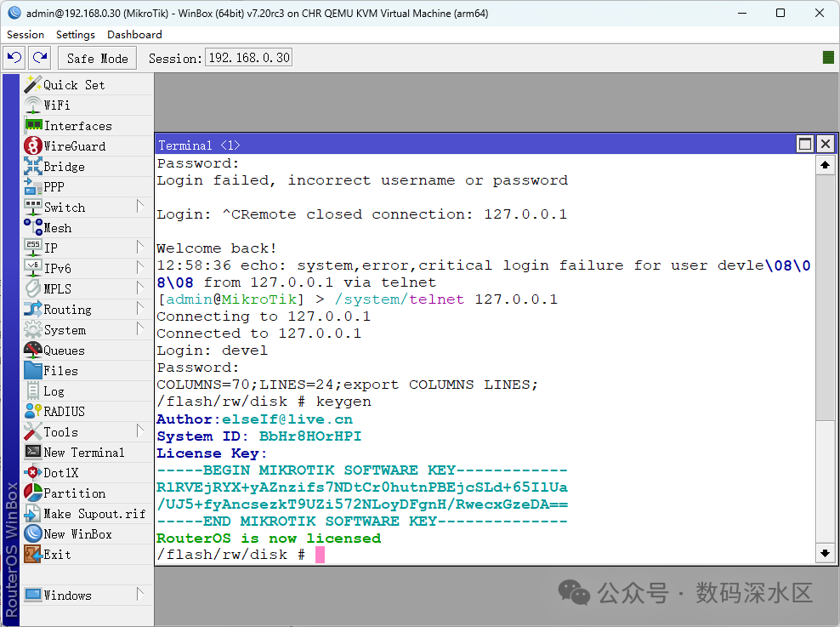The height and width of the screenshot is (627, 840).
Task: Click the IP 255 icon
Action: (32, 248)
